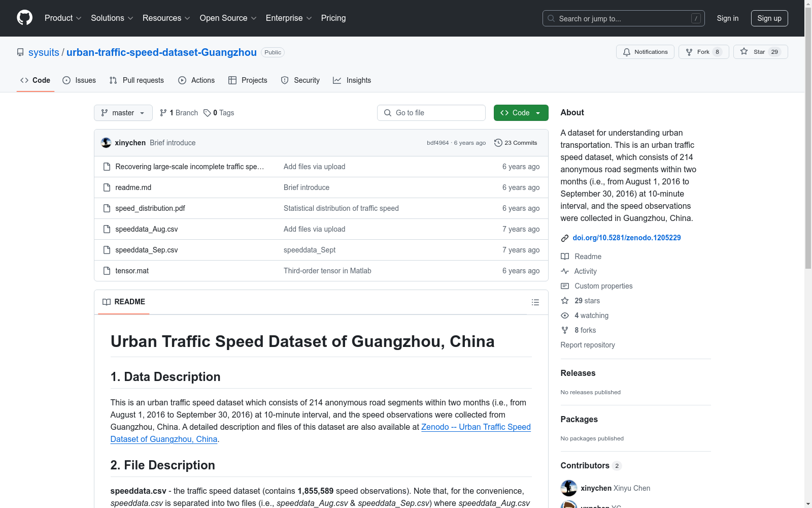Viewport: 812px width, 508px height.
Task: Click the Custom properties note icon
Action: click(565, 286)
